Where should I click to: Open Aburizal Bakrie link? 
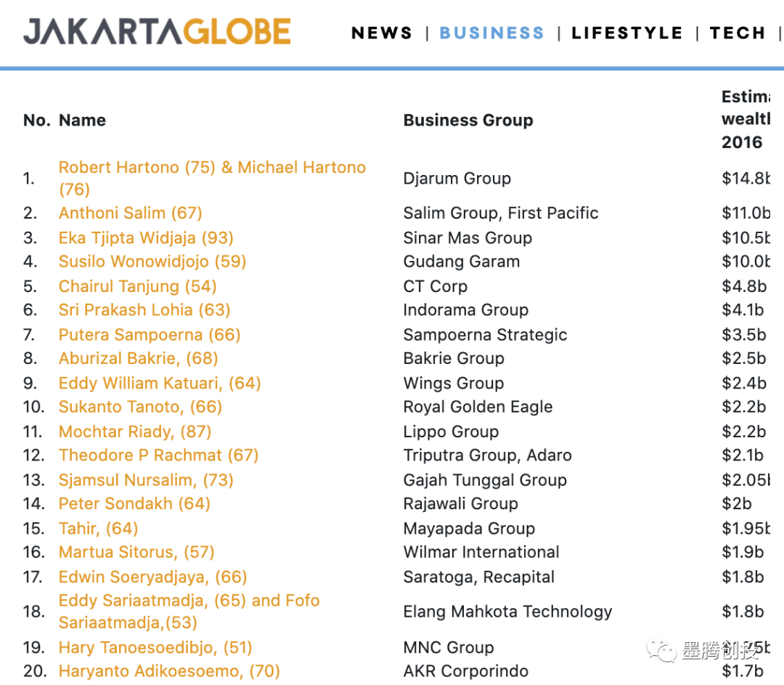pos(139,359)
